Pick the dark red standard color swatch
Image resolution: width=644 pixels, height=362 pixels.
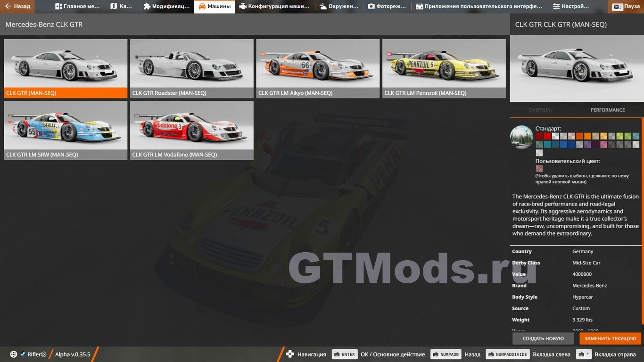click(539, 136)
